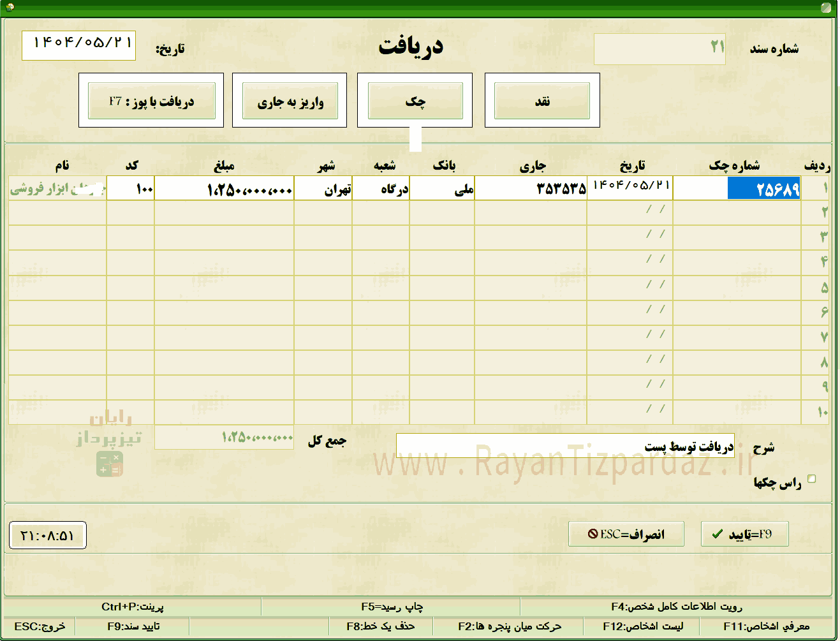Click the جاری account cell ۳۵۳۵۳۵
The width and height of the screenshot is (840, 641).
click(x=531, y=188)
